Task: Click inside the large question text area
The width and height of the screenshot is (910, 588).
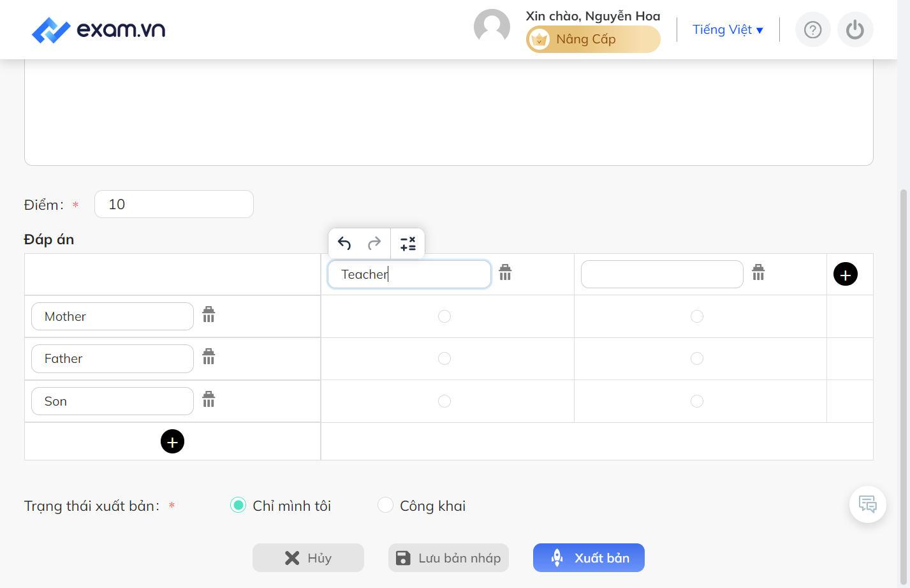Action: pyautogui.click(x=449, y=112)
